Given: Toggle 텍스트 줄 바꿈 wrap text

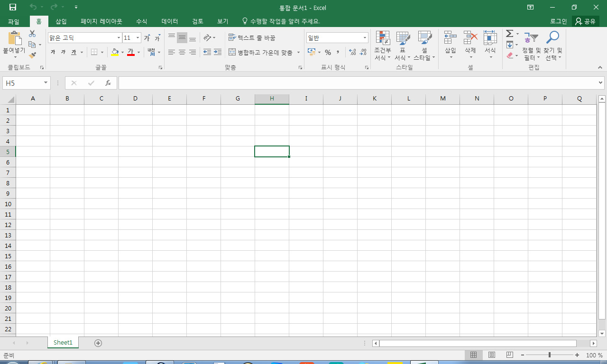Looking at the screenshot, I should point(252,37).
